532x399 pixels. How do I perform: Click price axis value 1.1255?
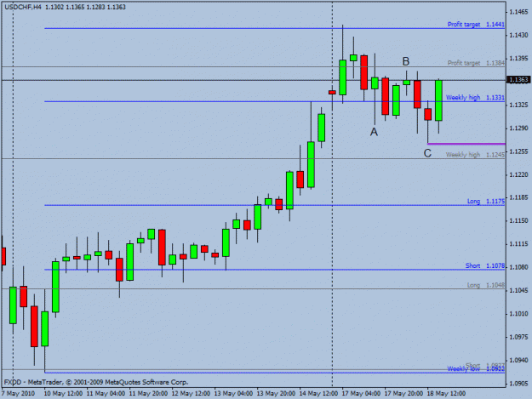coord(518,151)
